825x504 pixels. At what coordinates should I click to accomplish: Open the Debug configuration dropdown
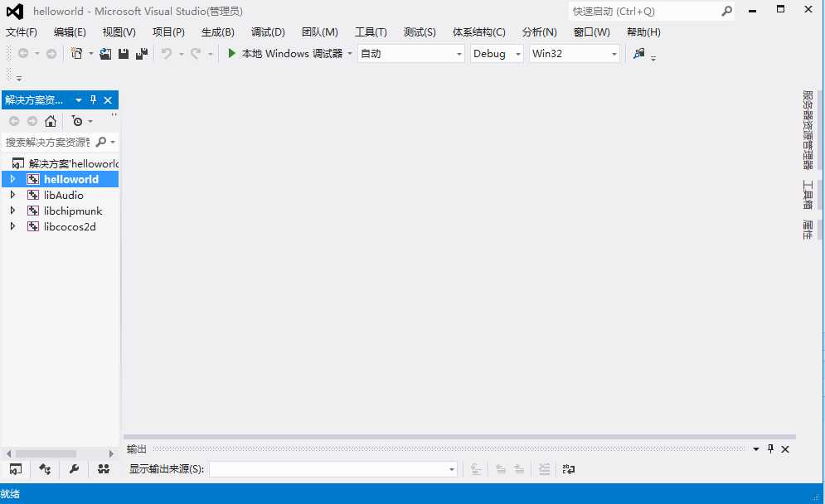tap(496, 53)
